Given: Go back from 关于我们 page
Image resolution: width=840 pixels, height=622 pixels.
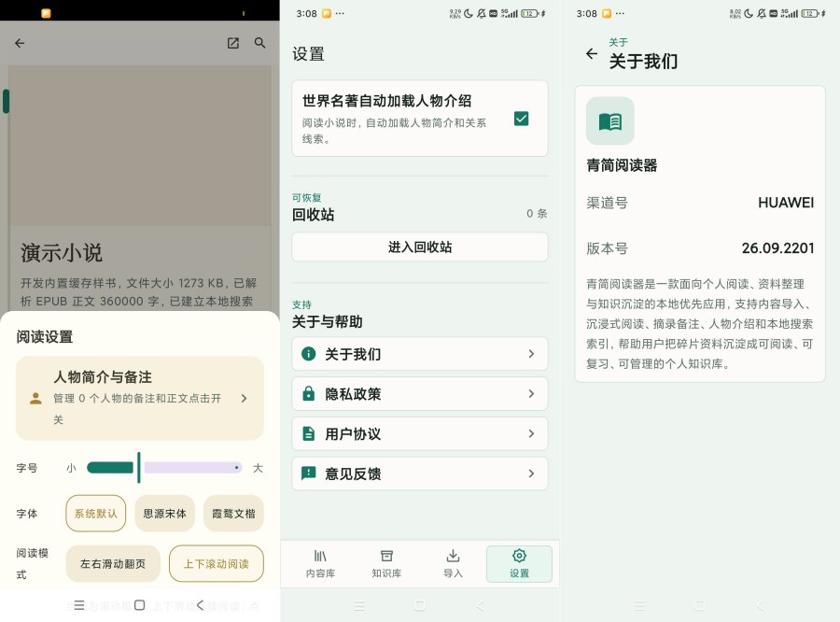Looking at the screenshot, I should (x=592, y=53).
